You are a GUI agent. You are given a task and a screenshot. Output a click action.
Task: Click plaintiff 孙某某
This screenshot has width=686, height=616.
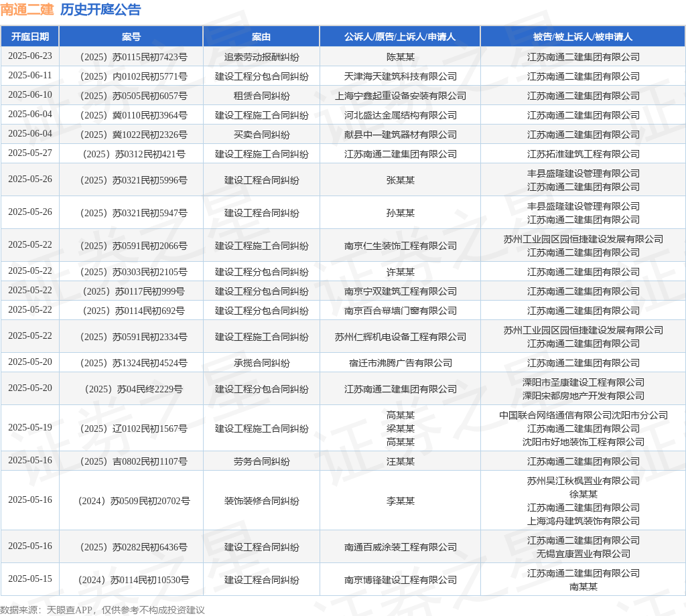[x=401, y=213]
